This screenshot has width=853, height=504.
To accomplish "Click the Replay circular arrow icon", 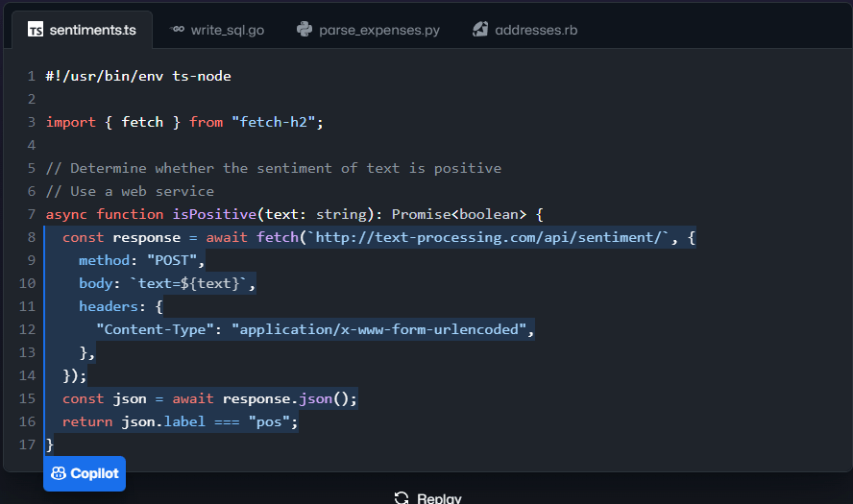I will point(402,498).
